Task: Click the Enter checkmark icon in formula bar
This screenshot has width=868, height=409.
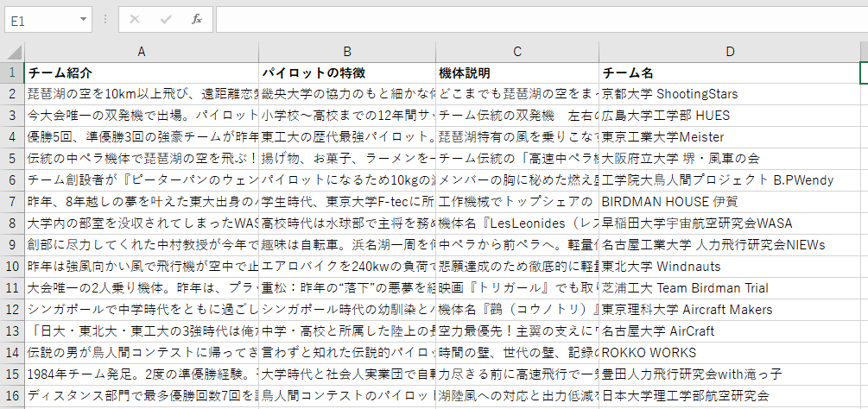Action: pos(166,20)
